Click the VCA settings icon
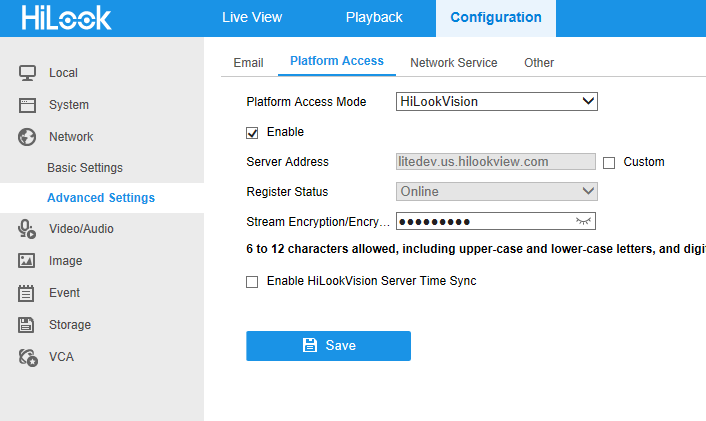The height and width of the screenshot is (421, 706). coord(28,357)
